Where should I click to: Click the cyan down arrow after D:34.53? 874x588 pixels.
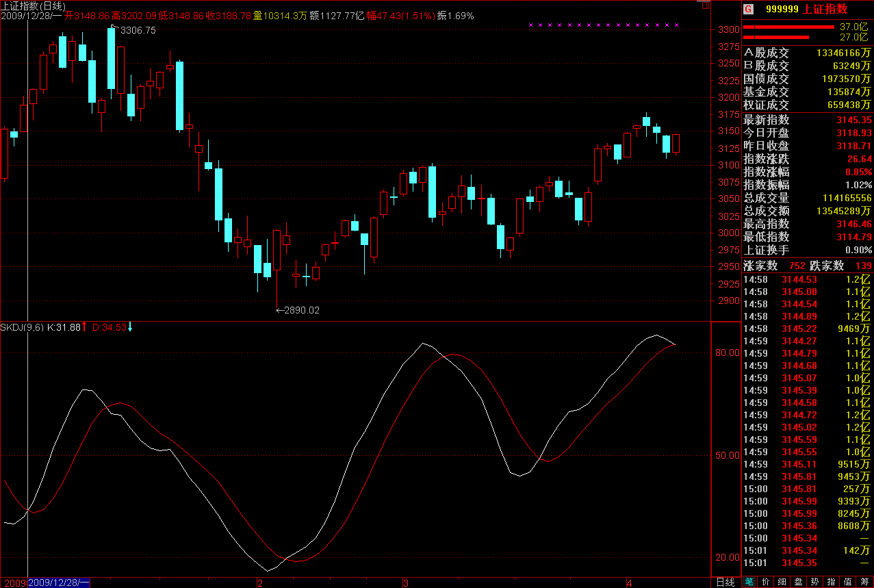(130, 327)
